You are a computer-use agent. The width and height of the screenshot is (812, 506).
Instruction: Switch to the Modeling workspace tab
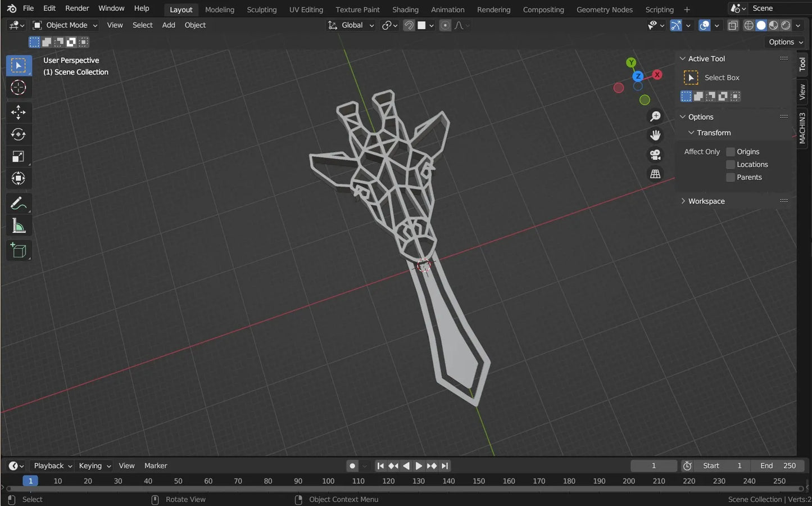tap(220, 10)
